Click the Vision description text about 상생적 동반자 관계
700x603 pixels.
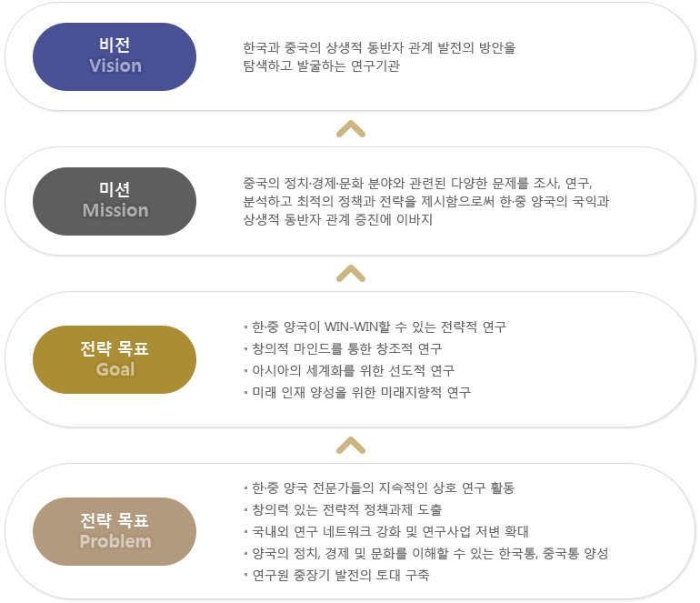click(x=379, y=56)
